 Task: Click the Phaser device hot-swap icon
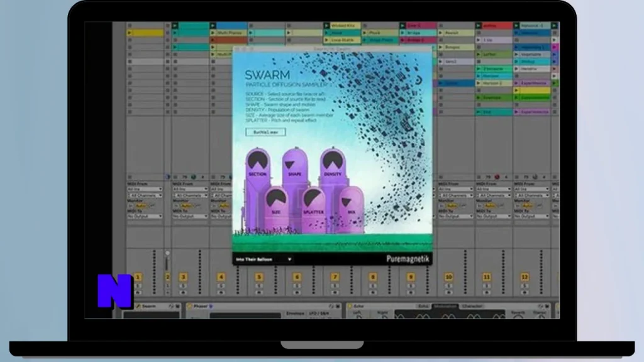pos(331,306)
